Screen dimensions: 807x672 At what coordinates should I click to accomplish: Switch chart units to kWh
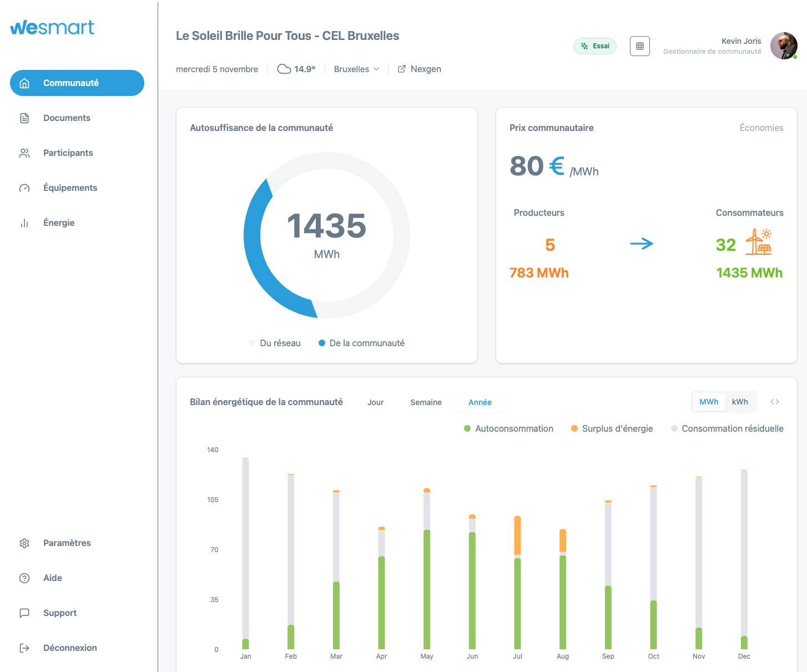coord(739,402)
